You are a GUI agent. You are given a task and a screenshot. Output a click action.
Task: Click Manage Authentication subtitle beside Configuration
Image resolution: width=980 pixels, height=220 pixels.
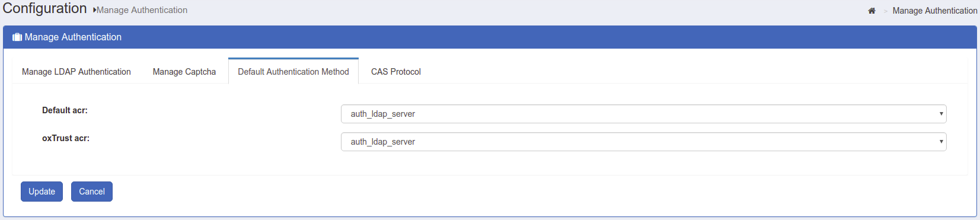tap(142, 10)
